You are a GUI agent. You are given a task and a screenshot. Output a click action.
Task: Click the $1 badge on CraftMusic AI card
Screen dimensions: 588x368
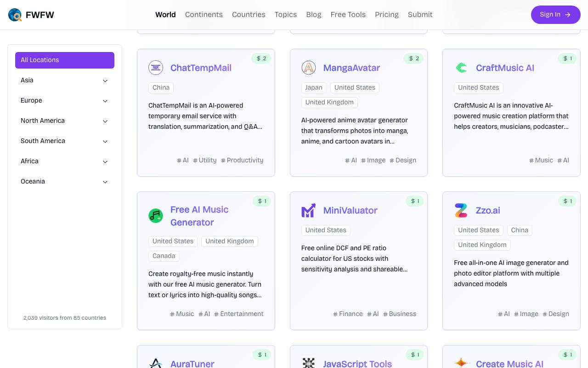(x=567, y=58)
